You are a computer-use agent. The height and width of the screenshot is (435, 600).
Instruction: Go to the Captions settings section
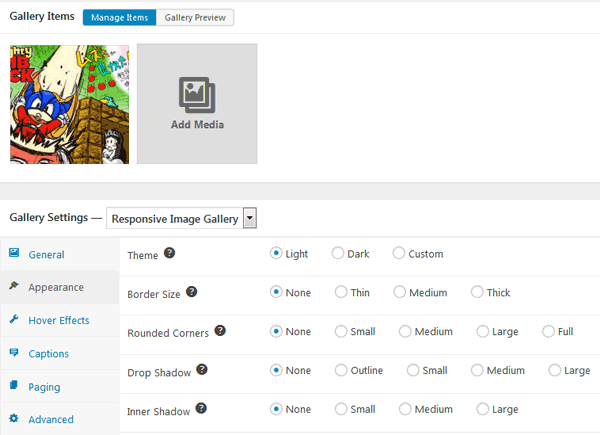(48, 353)
